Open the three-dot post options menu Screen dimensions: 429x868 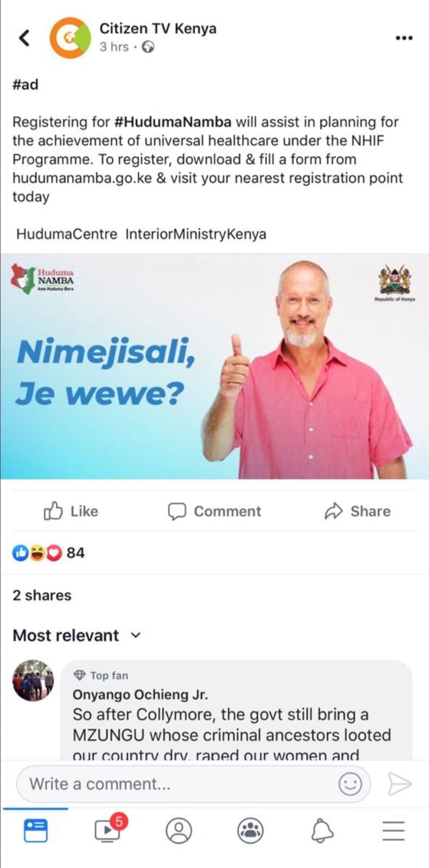pos(404,38)
